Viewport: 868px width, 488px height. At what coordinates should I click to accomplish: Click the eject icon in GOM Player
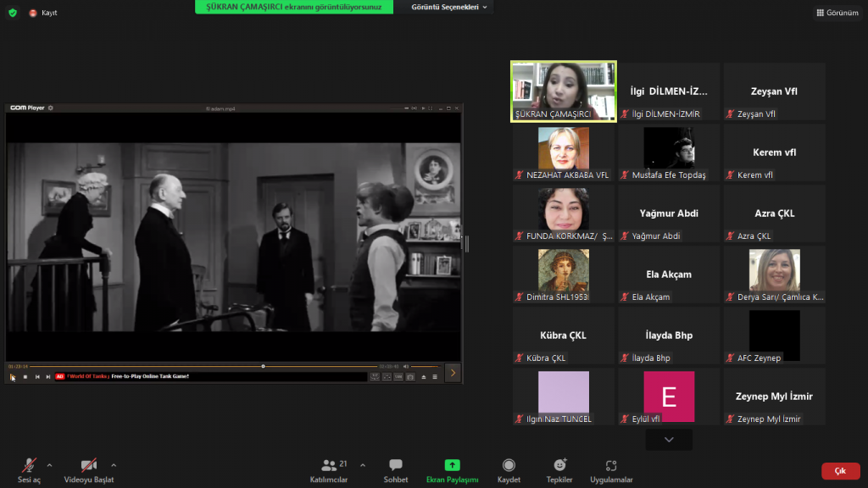tap(424, 375)
